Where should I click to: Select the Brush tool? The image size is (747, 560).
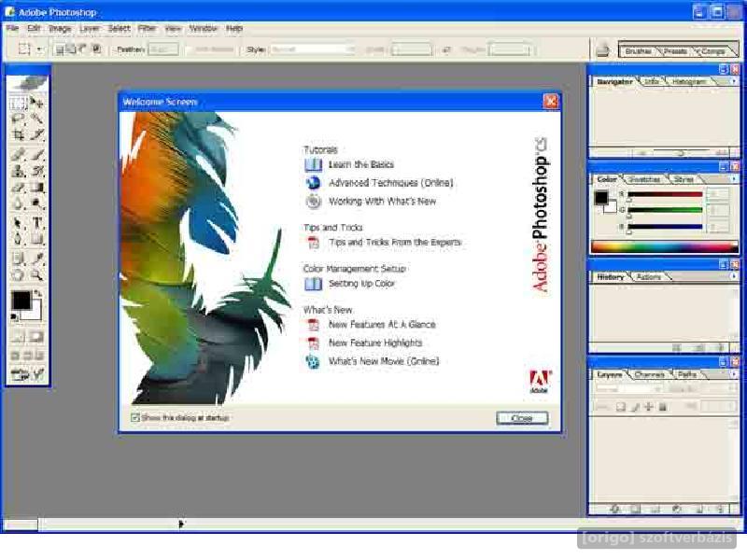click(36, 154)
